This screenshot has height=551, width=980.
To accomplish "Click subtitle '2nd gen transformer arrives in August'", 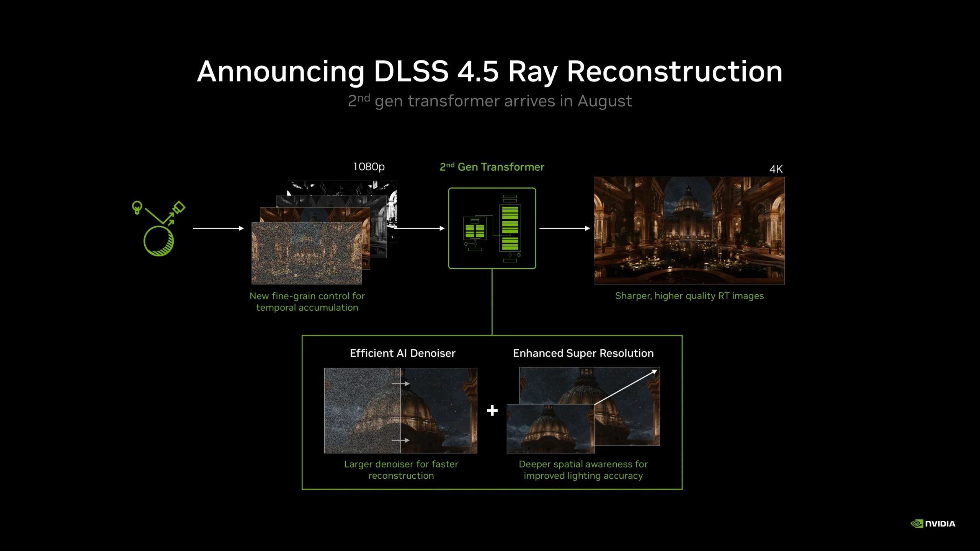I will pyautogui.click(x=490, y=101).
